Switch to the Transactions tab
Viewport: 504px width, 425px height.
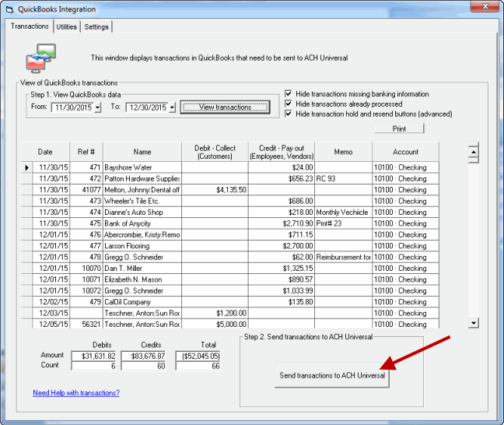pyautogui.click(x=30, y=26)
